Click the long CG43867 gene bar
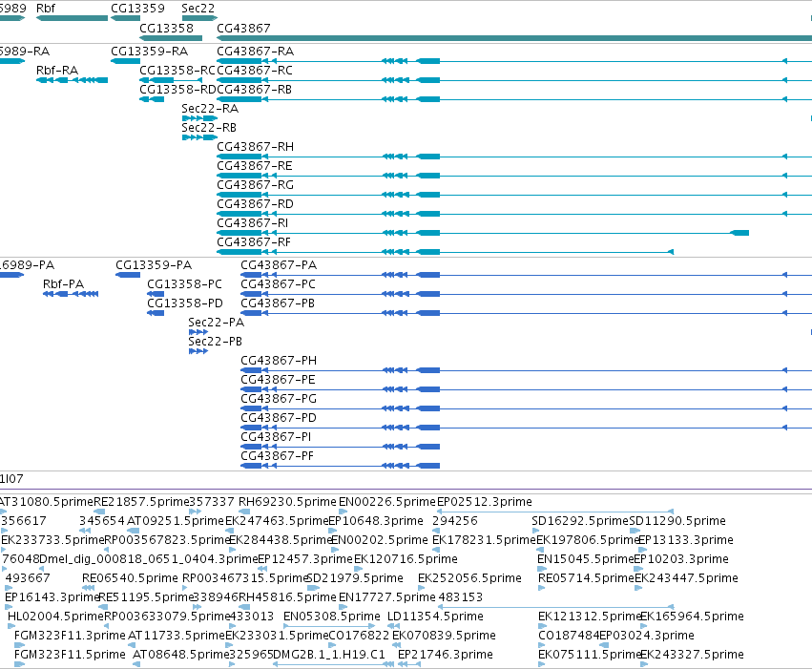 514,38
